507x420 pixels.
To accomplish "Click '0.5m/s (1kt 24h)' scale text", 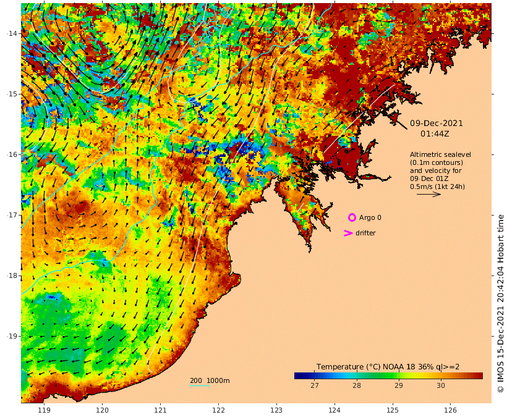I will [437, 187].
